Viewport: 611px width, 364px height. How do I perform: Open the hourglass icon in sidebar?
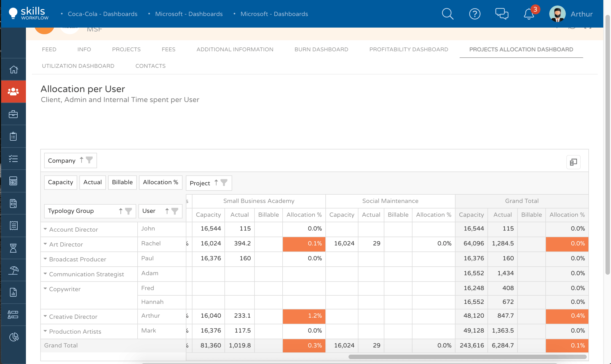pyautogui.click(x=14, y=248)
